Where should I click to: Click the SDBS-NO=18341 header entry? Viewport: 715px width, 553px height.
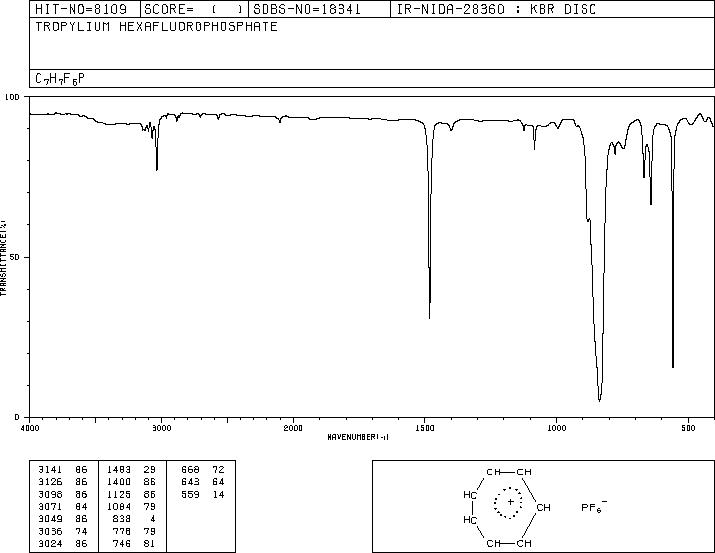click(x=307, y=10)
